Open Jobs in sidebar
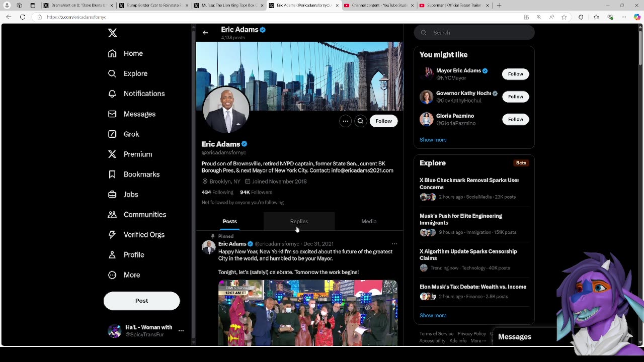 123,195
